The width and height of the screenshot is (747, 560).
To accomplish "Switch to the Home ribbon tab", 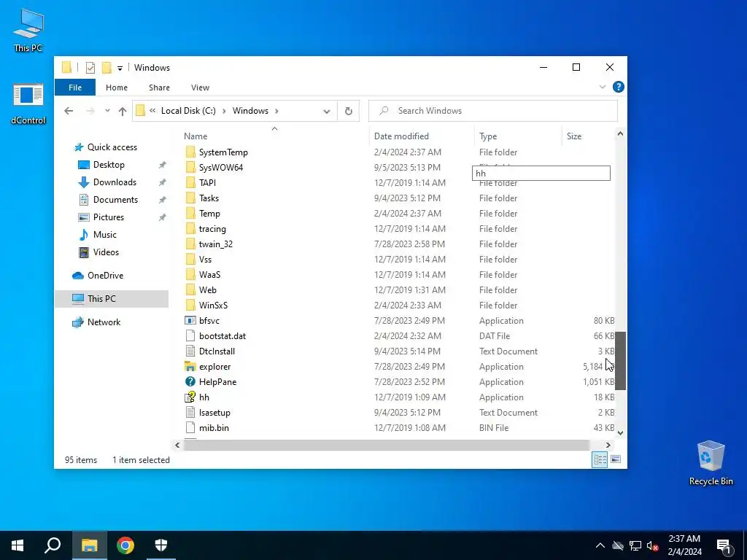I will coord(117,87).
